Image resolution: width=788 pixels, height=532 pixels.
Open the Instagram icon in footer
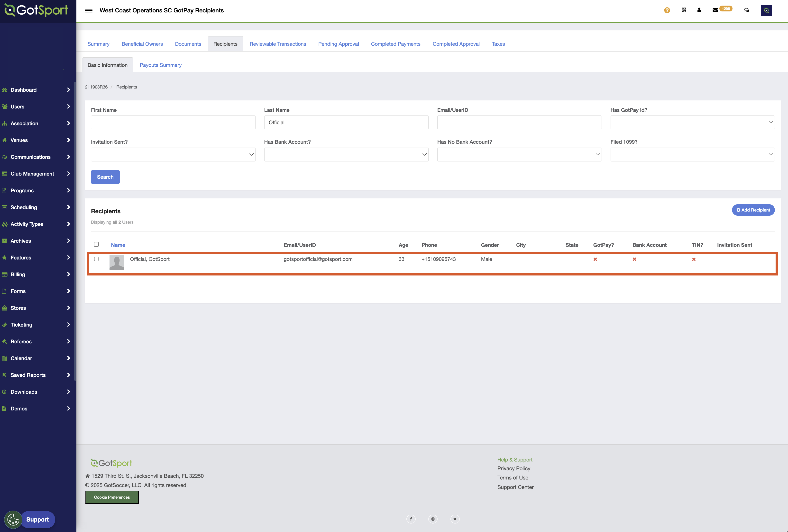[433, 519]
